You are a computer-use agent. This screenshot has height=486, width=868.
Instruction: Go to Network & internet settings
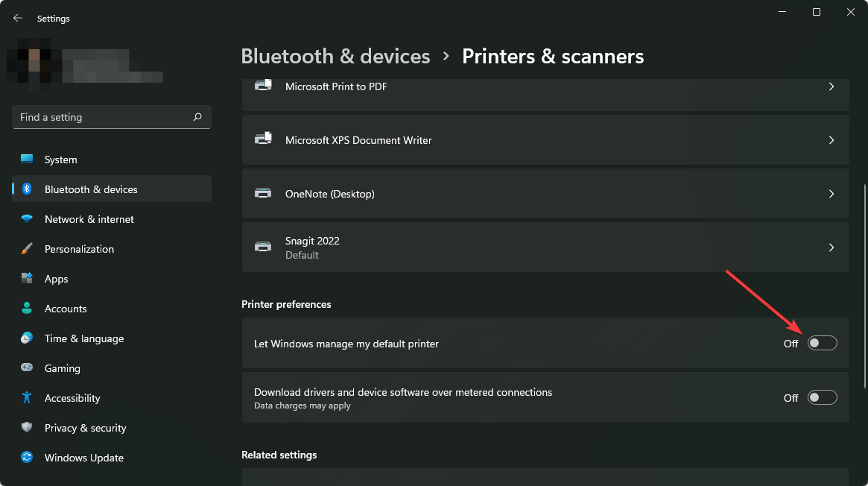[x=112, y=219]
